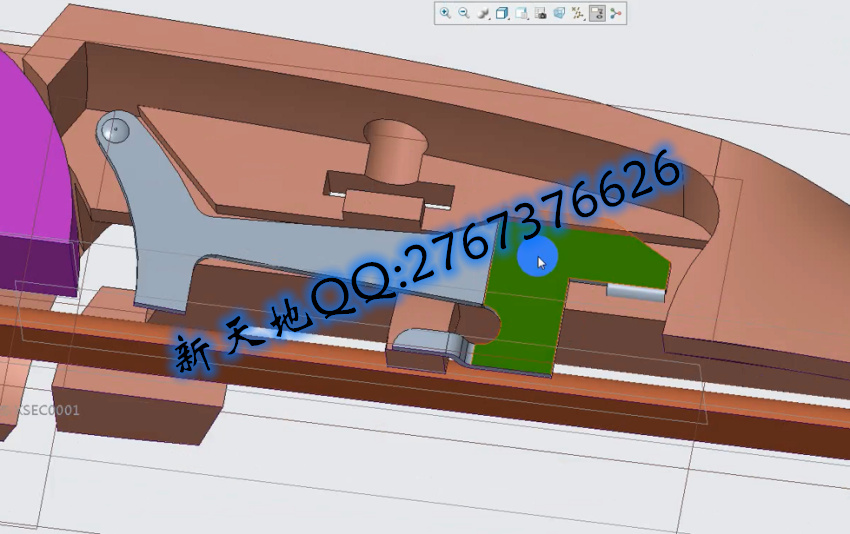Screen dimensions: 850x534
Task: Expand the Datum Display Filters dropdown
Action: [x=578, y=13]
